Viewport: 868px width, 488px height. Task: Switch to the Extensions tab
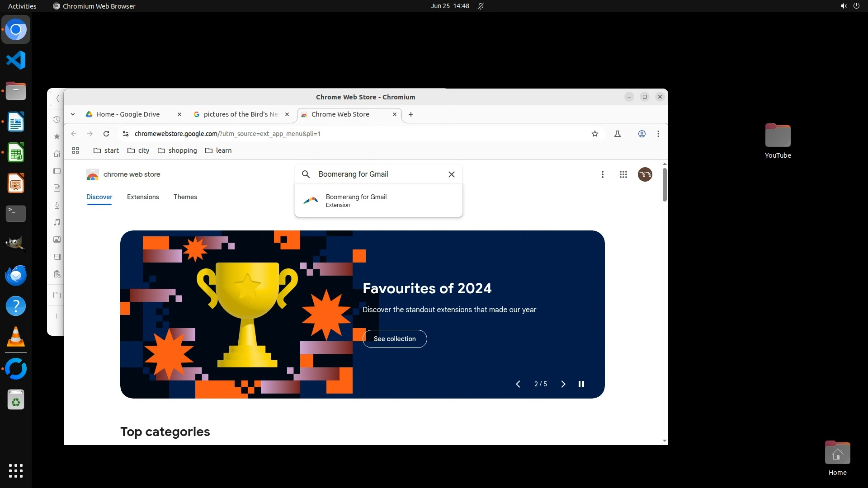pyautogui.click(x=143, y=197)
